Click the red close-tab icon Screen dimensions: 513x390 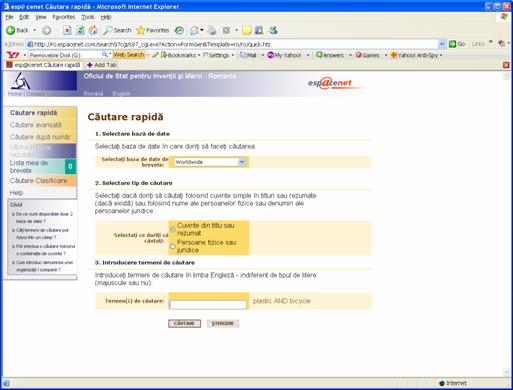pos(506,65)
